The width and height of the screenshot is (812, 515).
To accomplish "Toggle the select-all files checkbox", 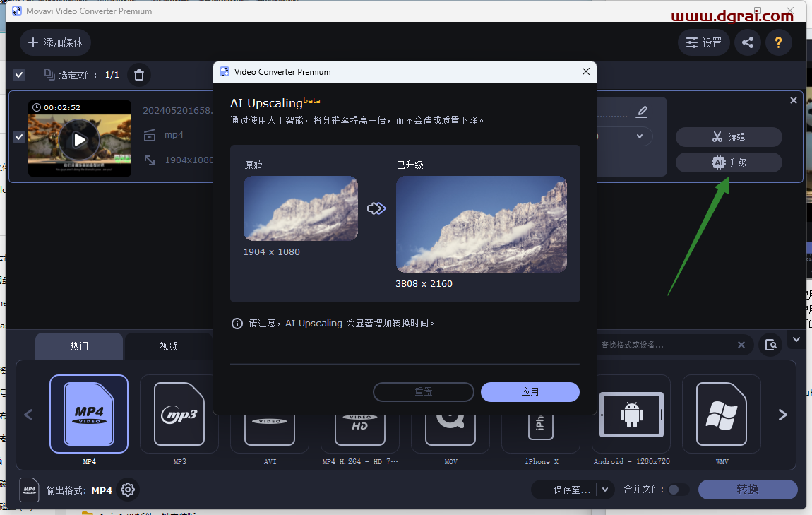I will 19,75.
